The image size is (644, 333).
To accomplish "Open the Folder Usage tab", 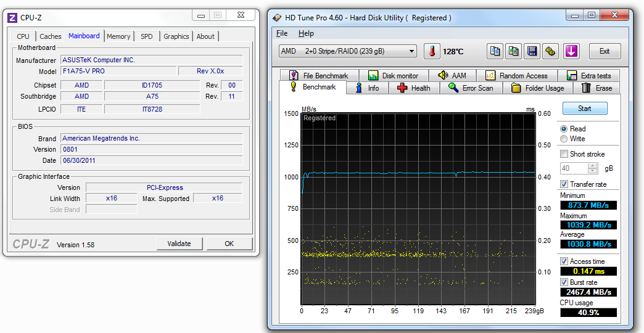I will tap(538, 88).
